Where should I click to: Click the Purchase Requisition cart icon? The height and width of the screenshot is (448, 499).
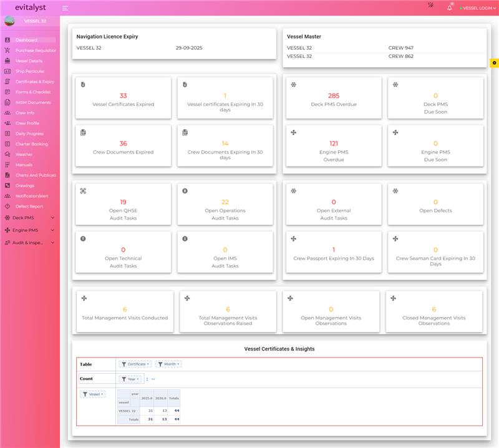(7, 51)
